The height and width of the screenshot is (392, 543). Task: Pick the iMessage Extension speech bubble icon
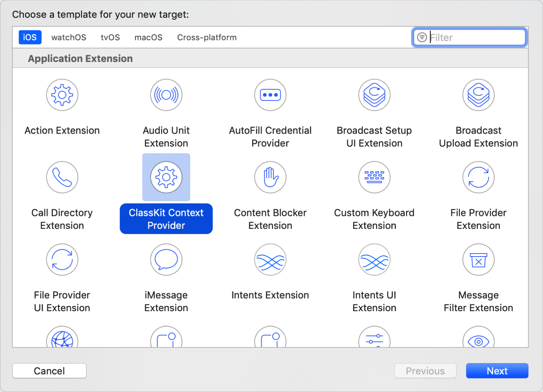click(x=166, y=259)
